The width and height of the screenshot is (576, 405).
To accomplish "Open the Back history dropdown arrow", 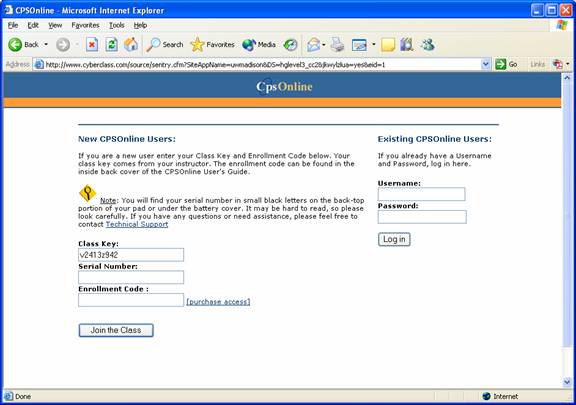I will pos(46,45).
